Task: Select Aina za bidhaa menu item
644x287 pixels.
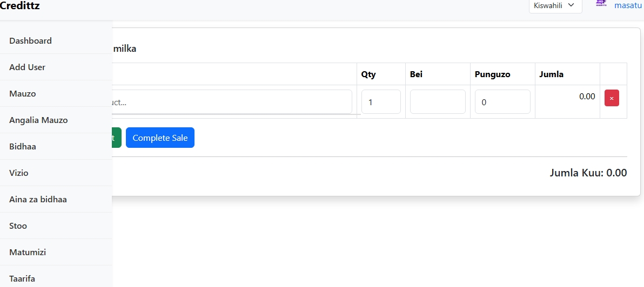Action: pyautogui.click(x=38, y=200)
